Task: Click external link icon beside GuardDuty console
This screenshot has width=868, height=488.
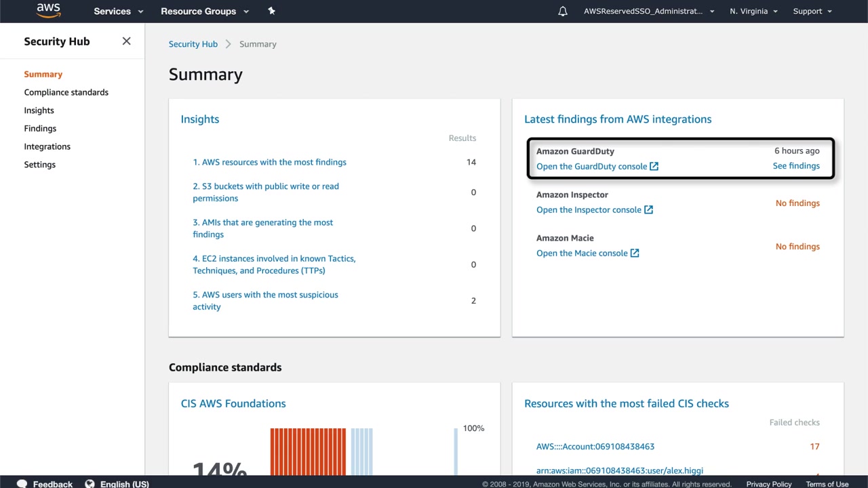Action: pyautogui.click(x=654, y=167)
